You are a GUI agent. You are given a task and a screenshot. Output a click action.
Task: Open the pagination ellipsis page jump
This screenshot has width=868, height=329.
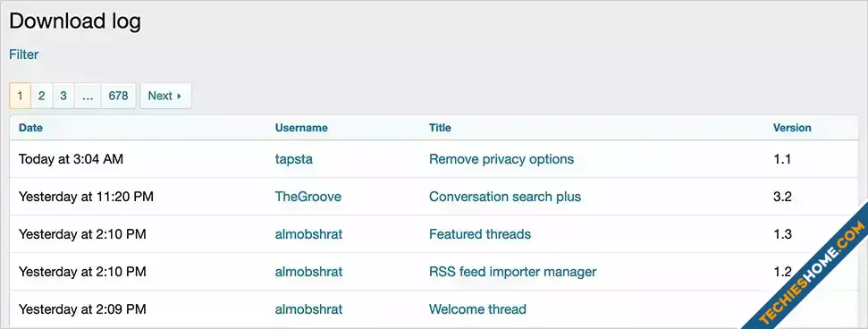click(x=88, y=96)
